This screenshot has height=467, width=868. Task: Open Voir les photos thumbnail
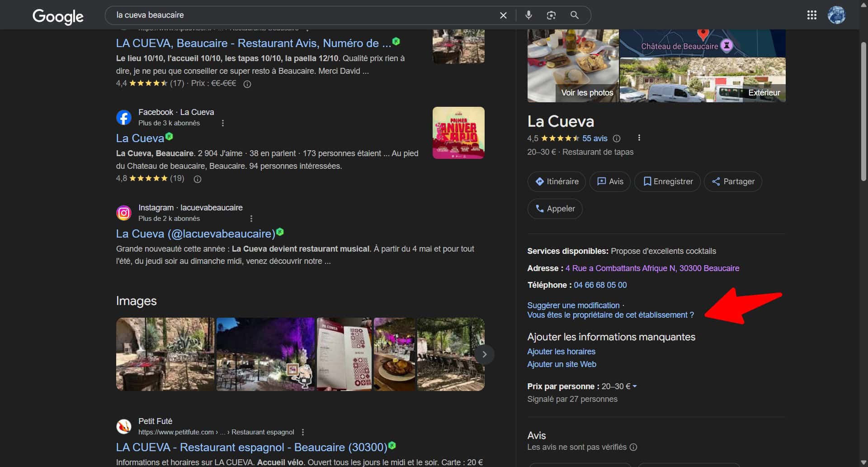pos(573,66)
